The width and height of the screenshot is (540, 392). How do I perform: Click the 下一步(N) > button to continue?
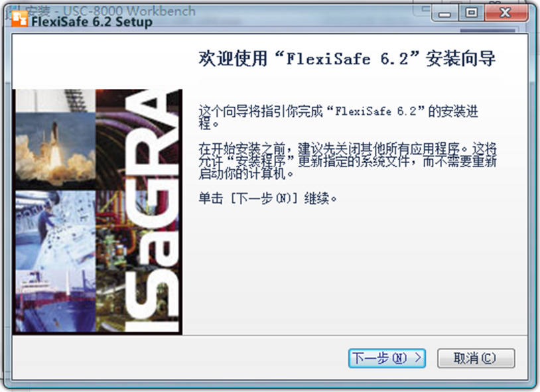[x=386, y=358]
